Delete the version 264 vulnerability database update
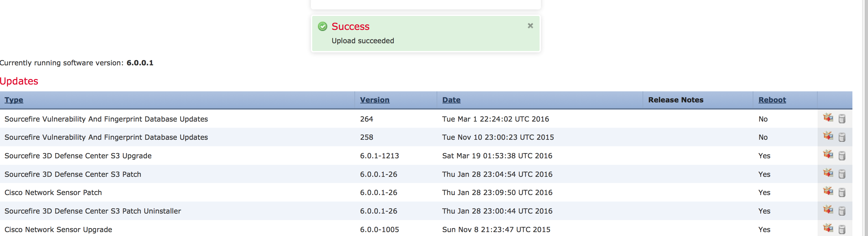868x236 pixels. pyautogui.click(x=842, y=119)
